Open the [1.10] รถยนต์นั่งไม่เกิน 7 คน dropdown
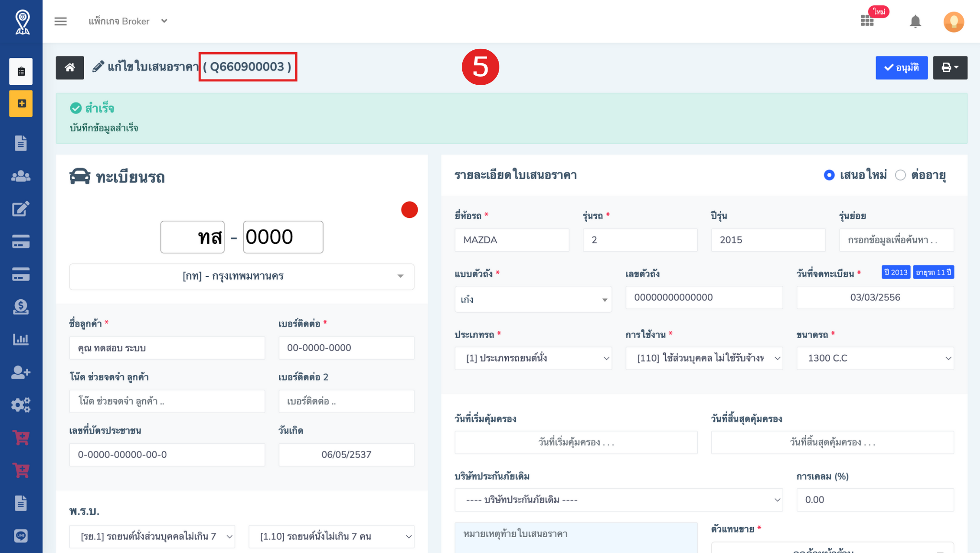 [x=332, y=536]
